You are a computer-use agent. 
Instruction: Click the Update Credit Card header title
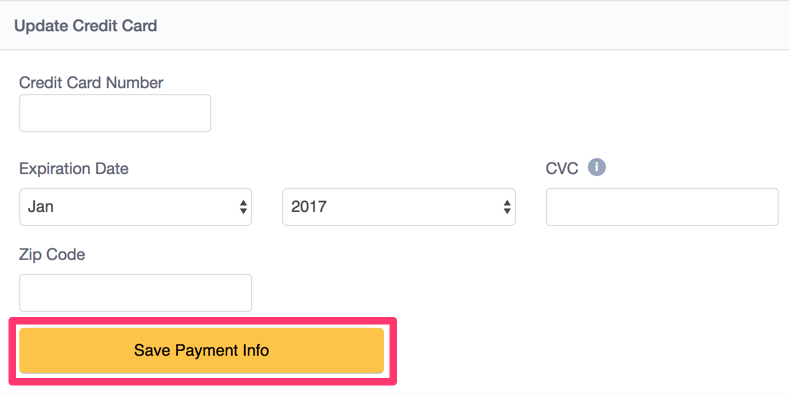[86, 26]
